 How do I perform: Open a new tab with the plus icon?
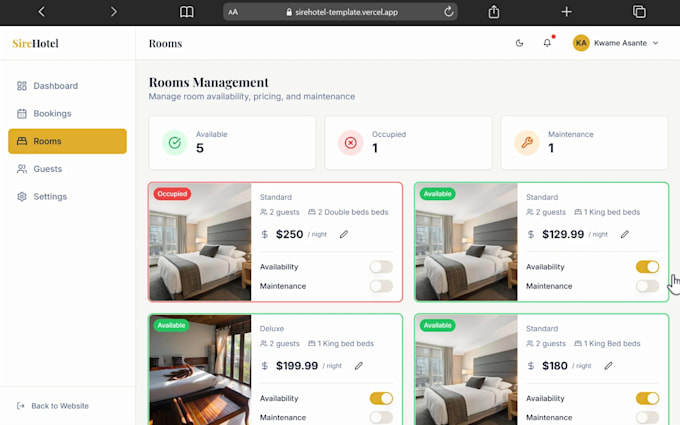[566, 12]
